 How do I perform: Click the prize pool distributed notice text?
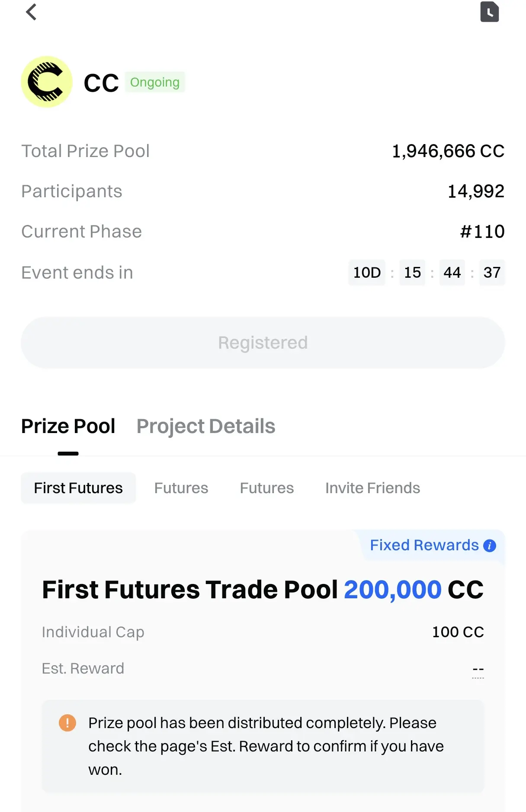point(266,746)
